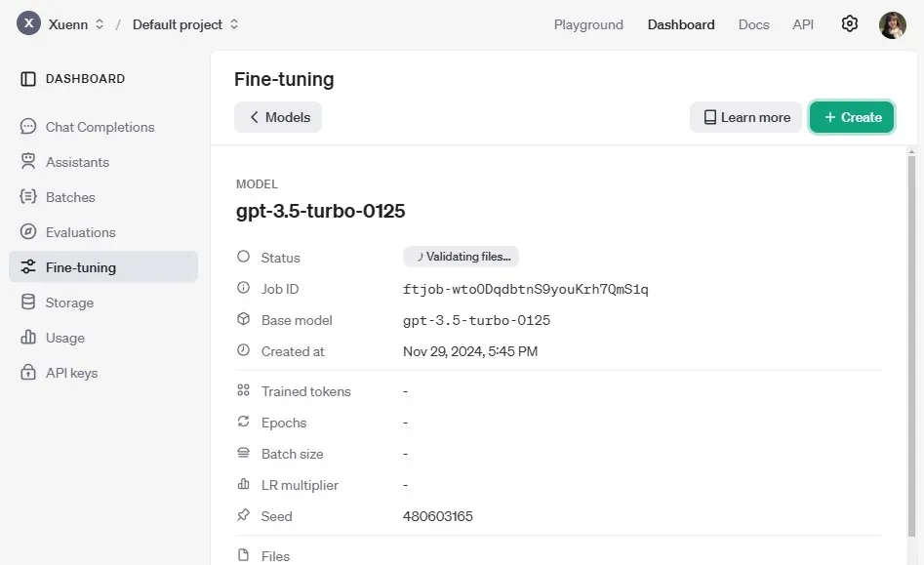
Task: Click the Status circle icon
Action: [243, 257]
